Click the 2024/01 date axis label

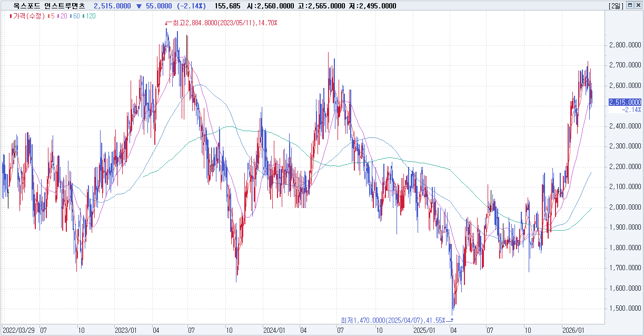pos(274,330)
